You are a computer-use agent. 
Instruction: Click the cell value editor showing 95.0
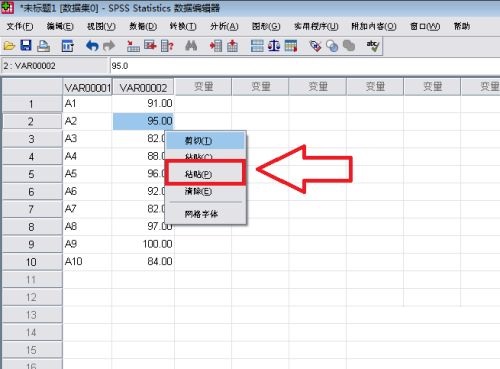(305, 66)
